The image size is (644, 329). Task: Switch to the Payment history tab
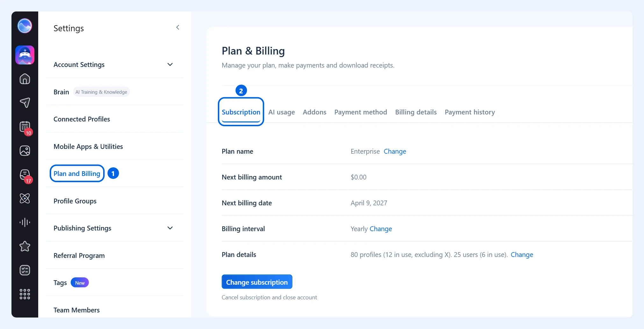(x=470, y=112)
